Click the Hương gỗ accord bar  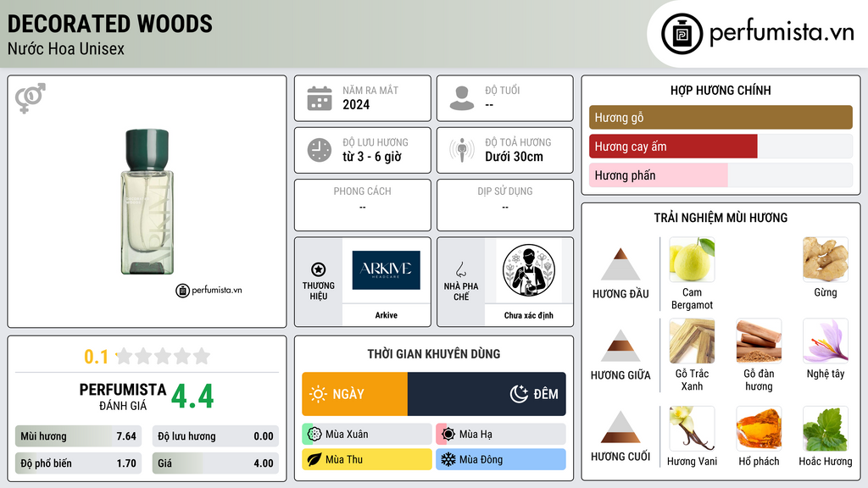[x=721, y=117]
